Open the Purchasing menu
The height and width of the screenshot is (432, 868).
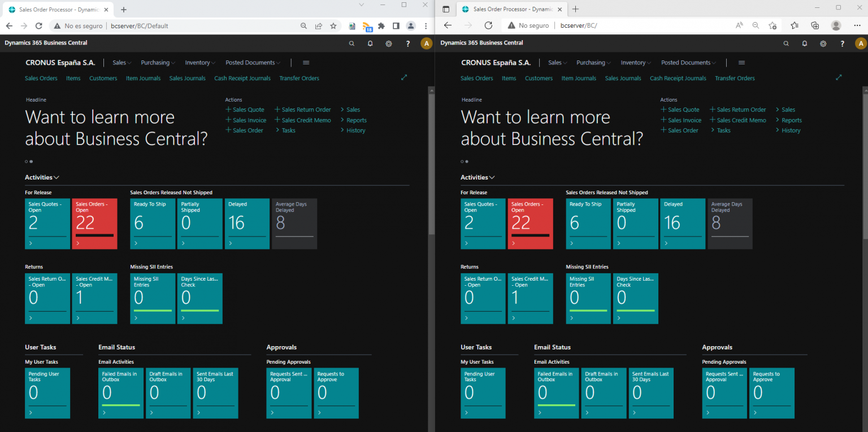pyautogui.click(x=157, y=62)
